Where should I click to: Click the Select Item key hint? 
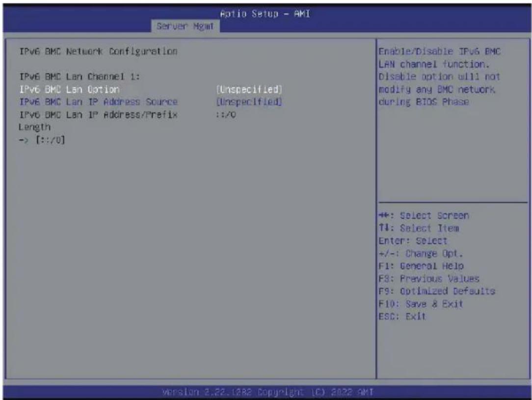coord(419,228)
